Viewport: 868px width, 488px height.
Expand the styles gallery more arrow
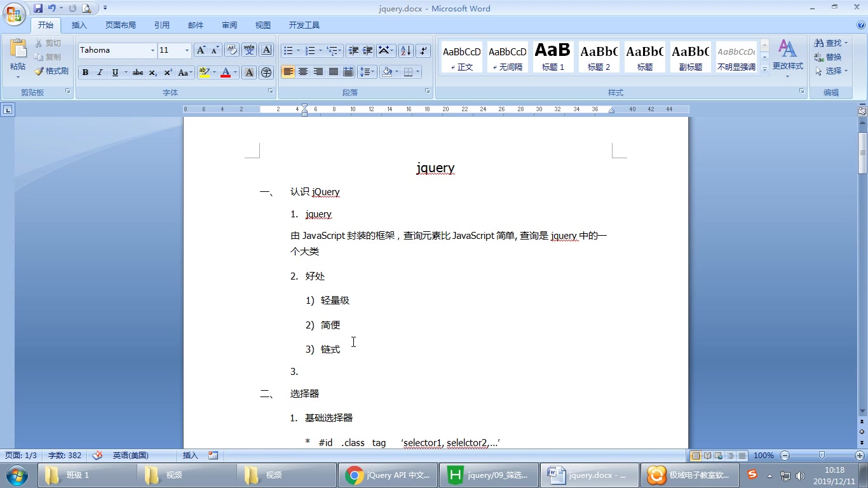764,69
